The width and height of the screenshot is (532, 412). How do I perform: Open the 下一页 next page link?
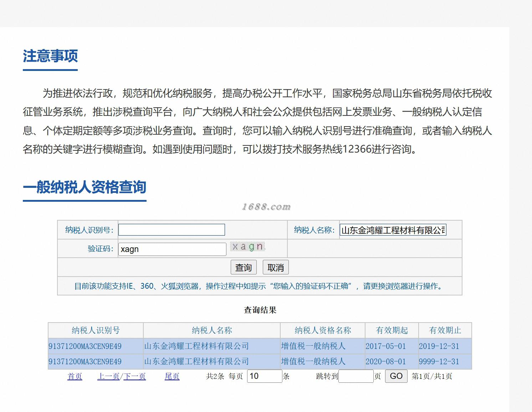click(135, 376)
